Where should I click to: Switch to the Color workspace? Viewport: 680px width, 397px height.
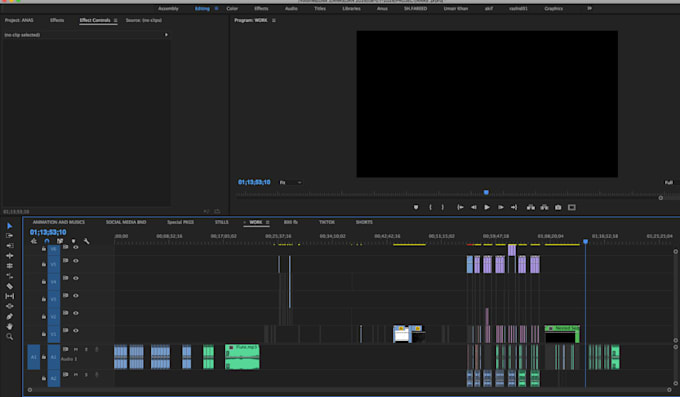(x=232, y=9)
